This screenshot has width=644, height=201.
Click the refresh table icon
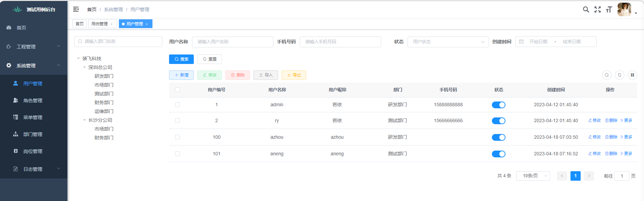coord(620,75)
